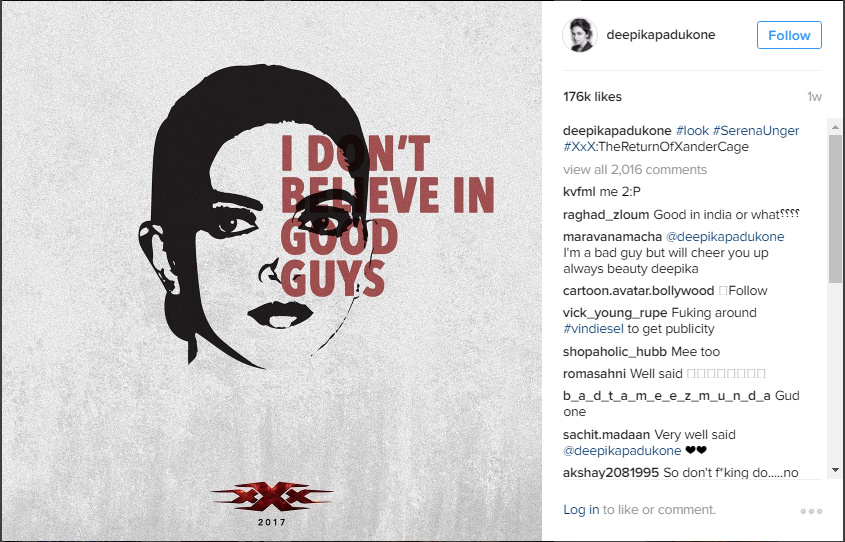Open the Log in link
Viewport: 845px width, 542px height.
click(581, 510)
